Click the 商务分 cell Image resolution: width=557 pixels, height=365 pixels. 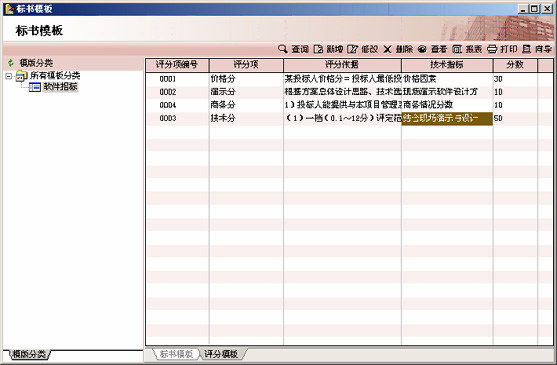246,105
